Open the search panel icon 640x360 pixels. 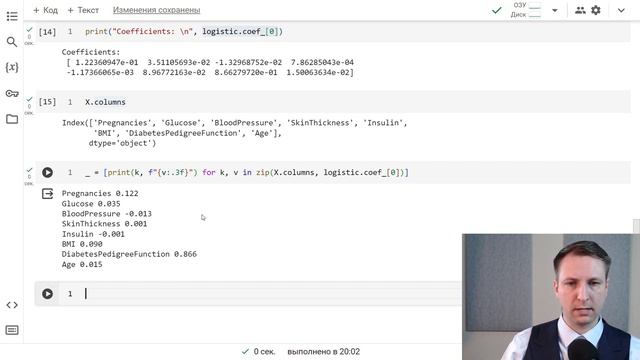coord(12,42)
